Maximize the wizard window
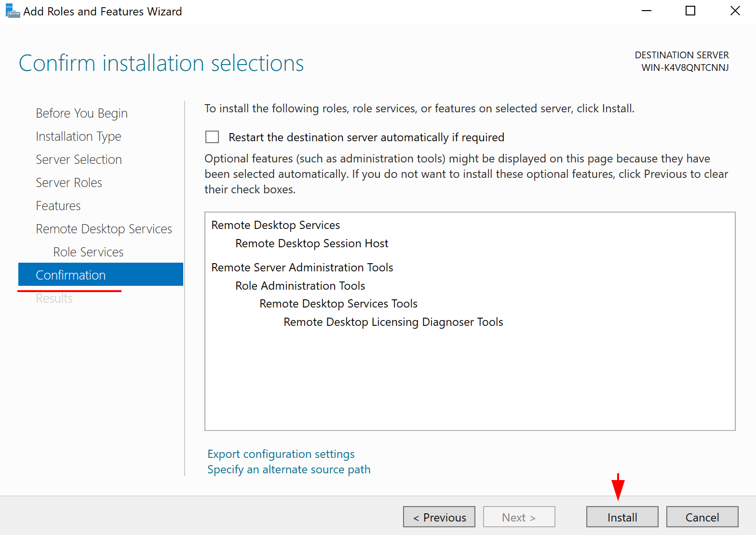Image resolution: width=756 pixels, height=535 pixels. [x=690, y=11]
